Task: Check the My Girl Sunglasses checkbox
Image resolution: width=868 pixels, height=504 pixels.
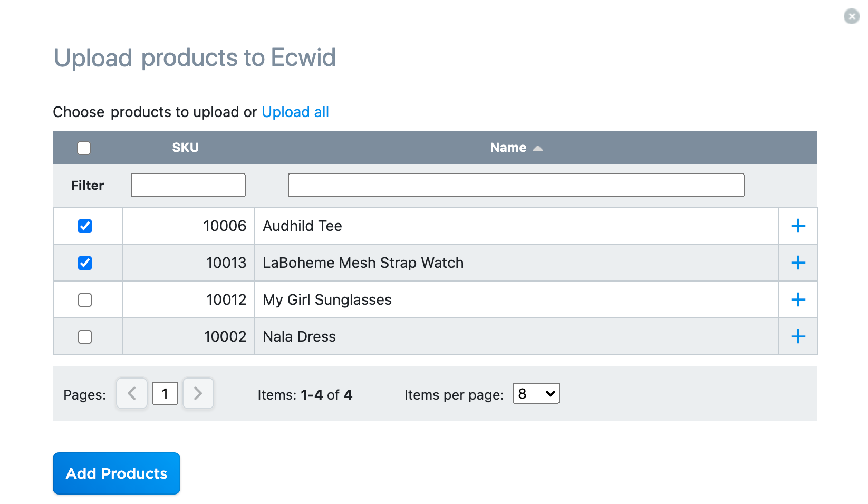Action: click(x=85, y=300)
